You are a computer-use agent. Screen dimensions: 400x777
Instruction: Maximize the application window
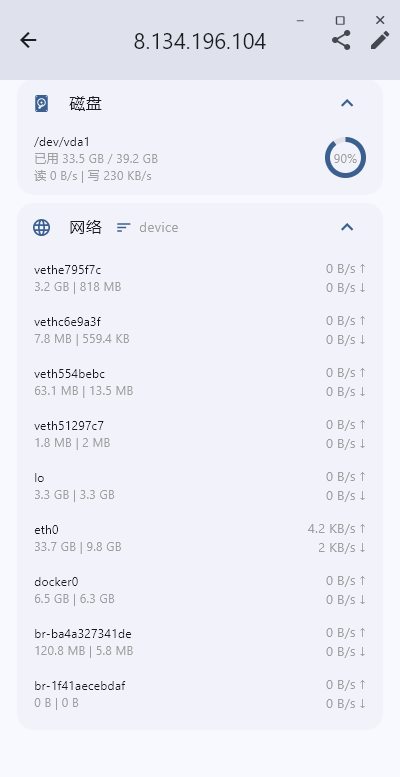(340, 20)
